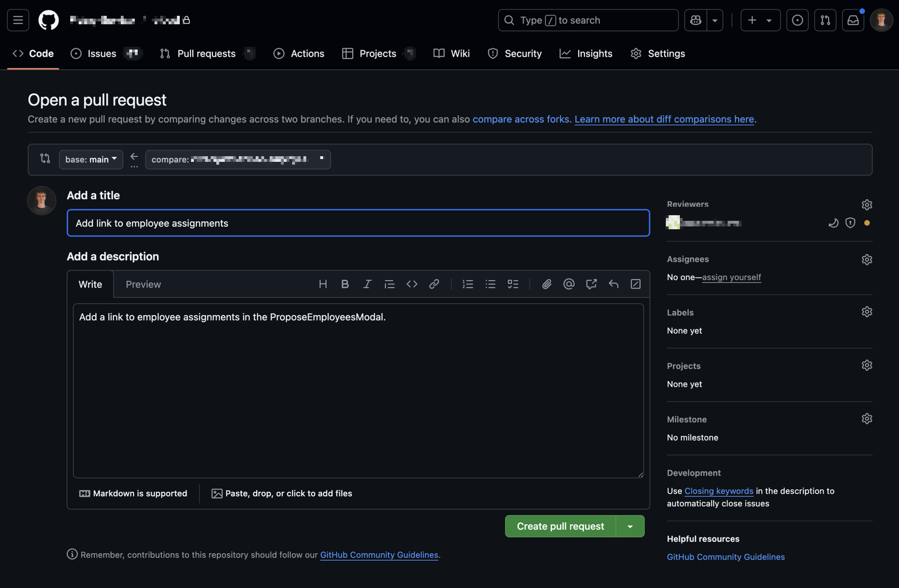This screenshot has height=588, width=899.
Task: Click the assign yourself link
Action: pos(731,277)
